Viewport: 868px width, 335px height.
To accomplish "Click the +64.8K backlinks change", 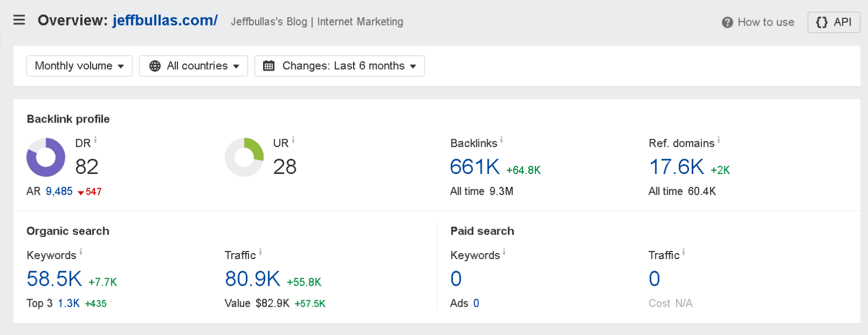I will (524, 170).
